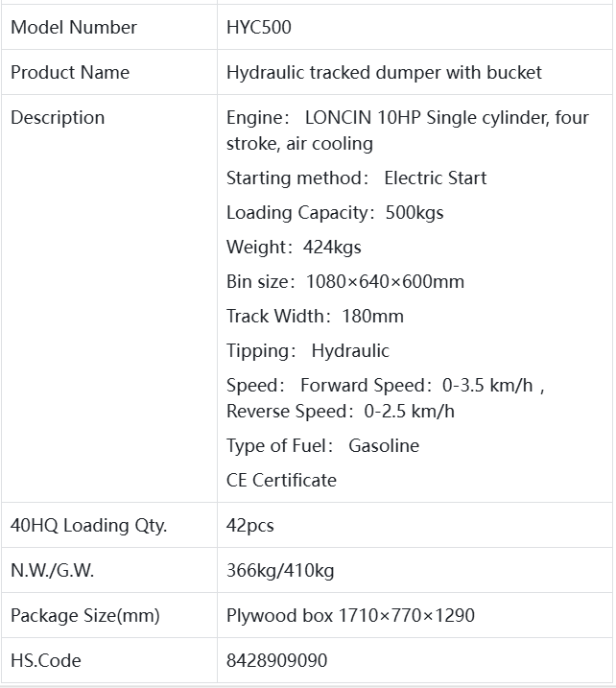This screenshot has width=616, height=688.
Task: Select the Forward Speed text line
Action: [386, 385]
